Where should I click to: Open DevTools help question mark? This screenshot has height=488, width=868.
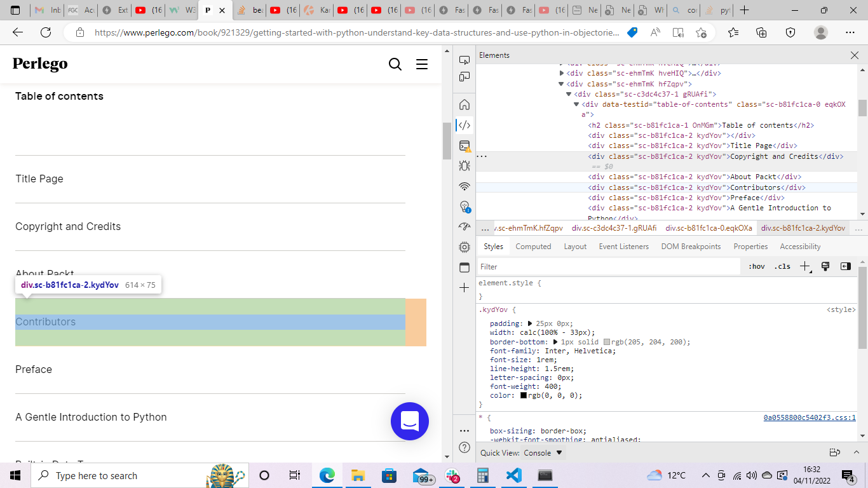(465, 447)
